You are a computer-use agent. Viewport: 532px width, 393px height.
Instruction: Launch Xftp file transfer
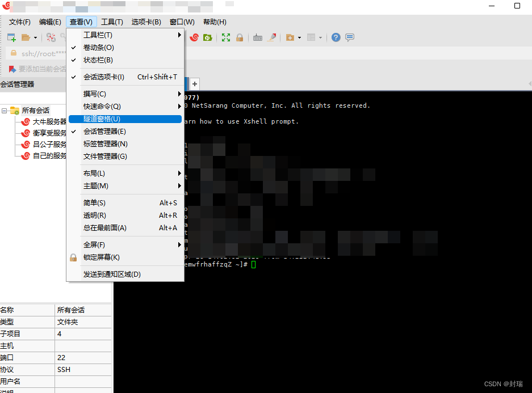coord(207,37)
